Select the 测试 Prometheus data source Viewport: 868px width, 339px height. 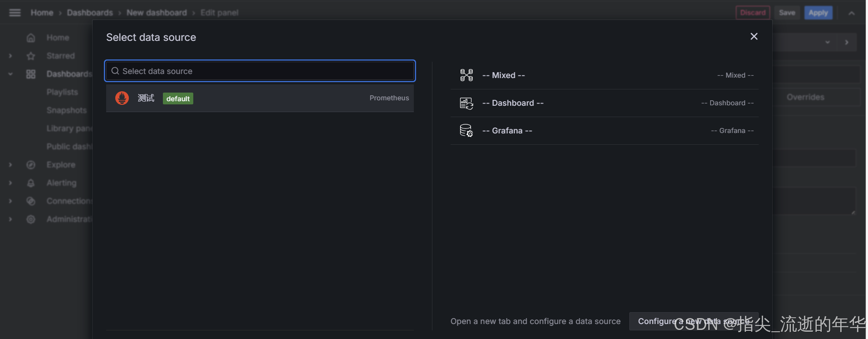click(260, 98)
